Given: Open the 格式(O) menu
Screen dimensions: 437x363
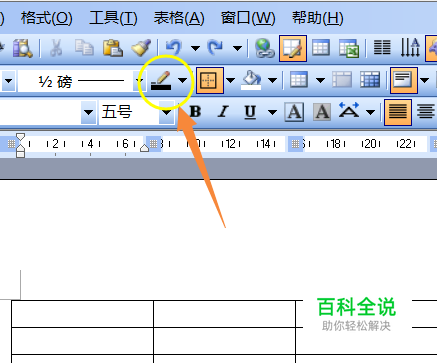Looking at the screenshot, I should coord(46,18).
